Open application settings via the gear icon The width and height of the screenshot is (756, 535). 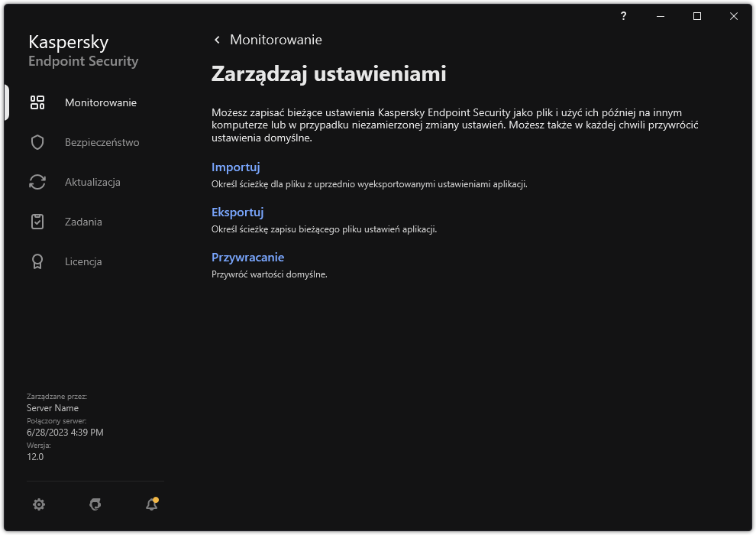click(38, 504)
